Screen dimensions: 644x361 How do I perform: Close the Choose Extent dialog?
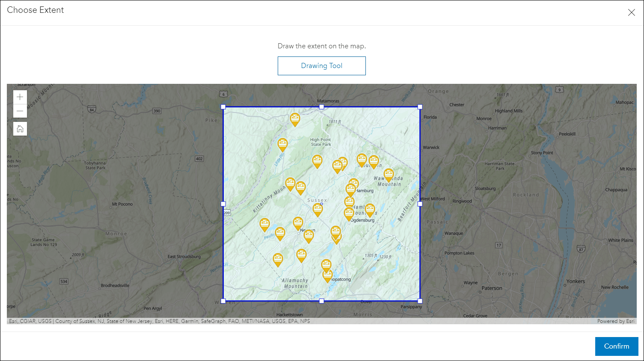(631, 12)
